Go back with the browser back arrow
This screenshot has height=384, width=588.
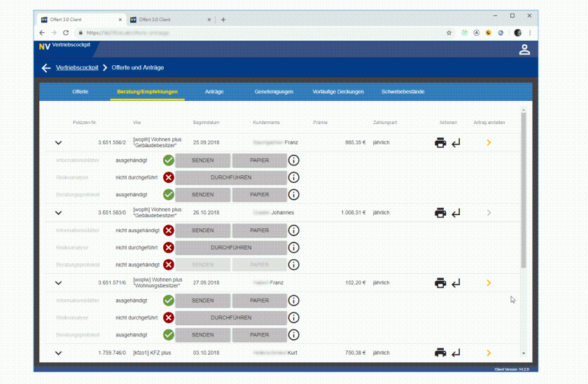pos(42,33)
